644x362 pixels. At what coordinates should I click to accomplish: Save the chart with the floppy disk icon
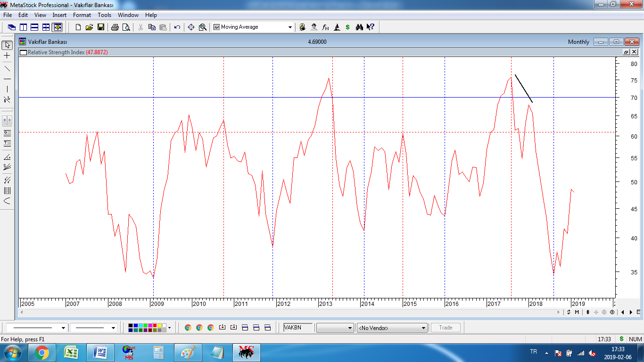tap(101, 27)
